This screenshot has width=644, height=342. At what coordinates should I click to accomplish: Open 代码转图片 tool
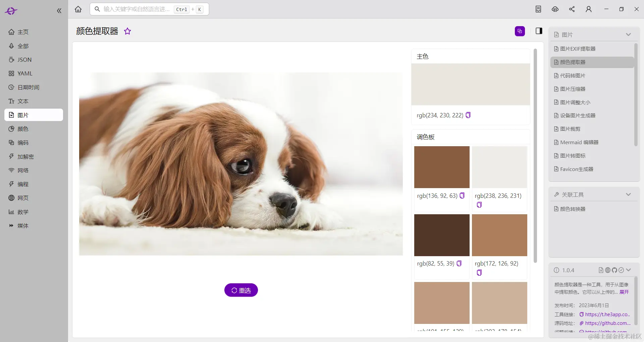pyautogui.click(x=592, y=76)
